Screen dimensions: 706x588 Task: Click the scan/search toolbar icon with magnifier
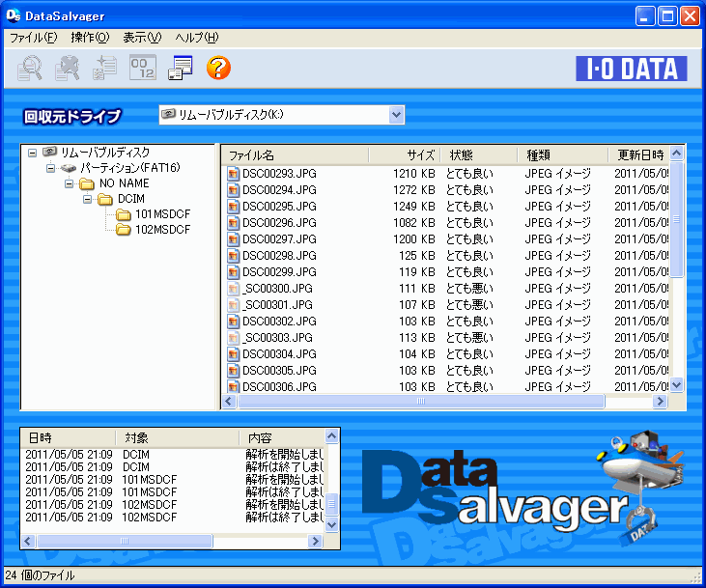[x=30, y=68]
